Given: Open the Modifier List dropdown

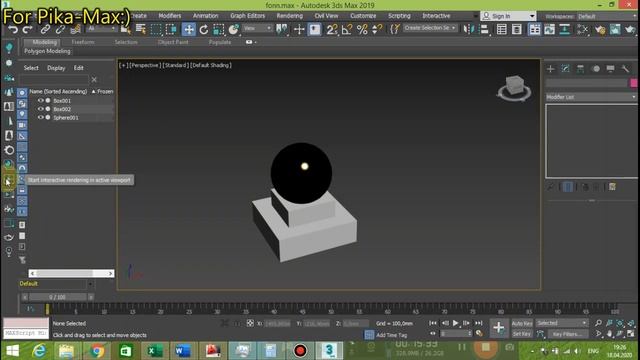Looking at the screenshot, I should (x=591, y=97).
